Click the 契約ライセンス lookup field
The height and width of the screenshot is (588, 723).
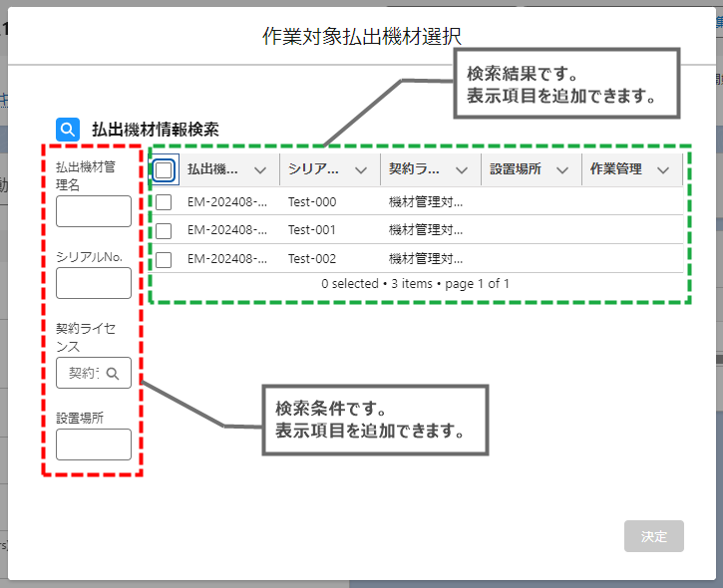pyautogui.click(x=86, y=374)
